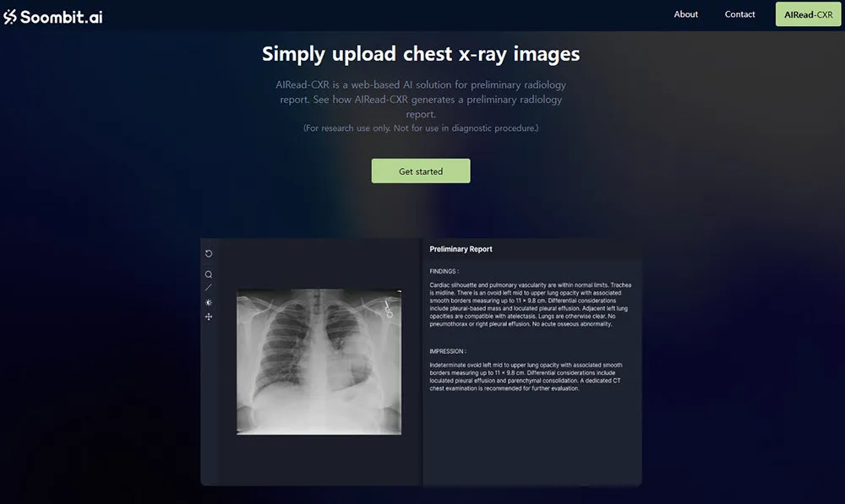Open the About page
This screenshot has width=845, height=504.
(x=685, y=14)
